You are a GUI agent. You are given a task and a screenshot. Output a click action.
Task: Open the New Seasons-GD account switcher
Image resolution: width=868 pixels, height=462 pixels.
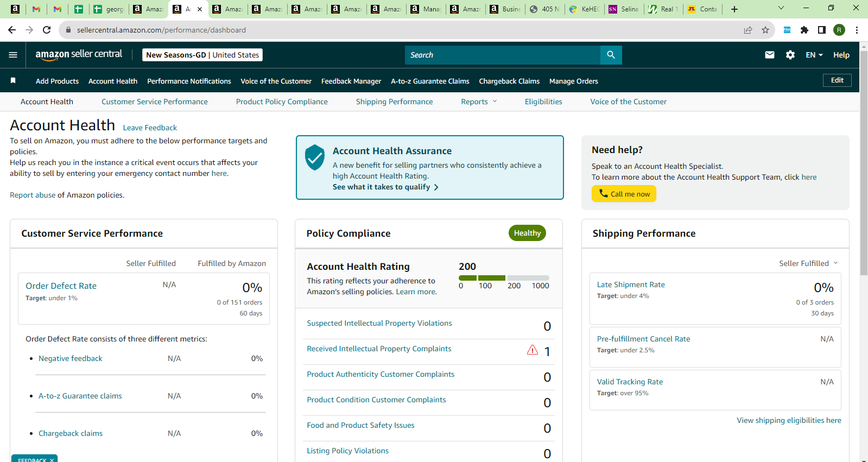click(x=202, y=55)
